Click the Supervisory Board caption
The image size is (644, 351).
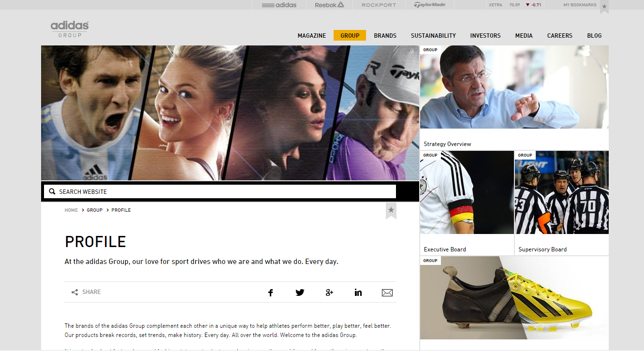(542, 249)
